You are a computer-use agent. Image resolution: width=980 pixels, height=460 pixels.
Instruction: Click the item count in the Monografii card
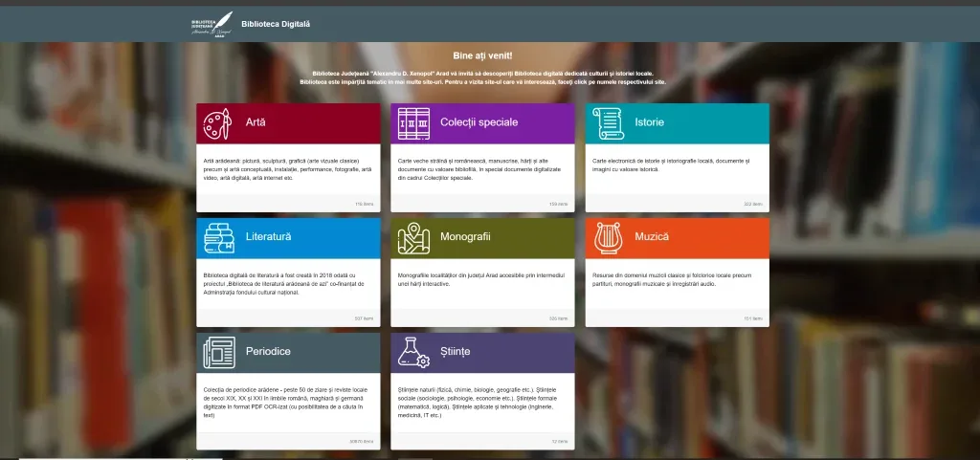point(559,318)
